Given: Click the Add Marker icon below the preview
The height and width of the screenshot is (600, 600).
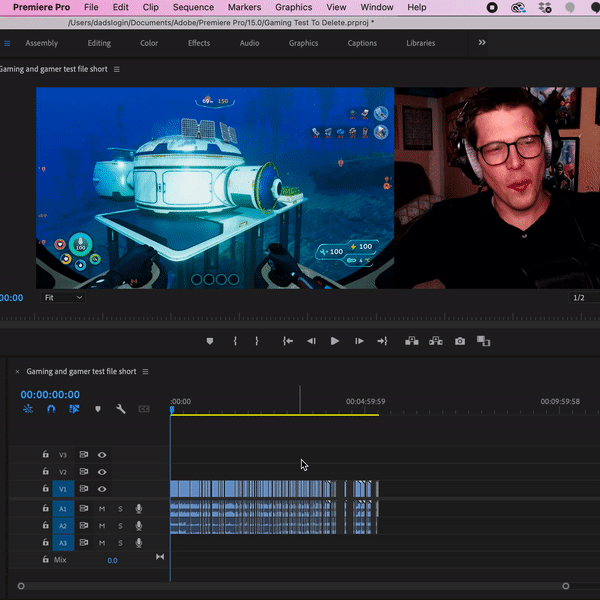Looking at the screenshot, I should (210, 341).
